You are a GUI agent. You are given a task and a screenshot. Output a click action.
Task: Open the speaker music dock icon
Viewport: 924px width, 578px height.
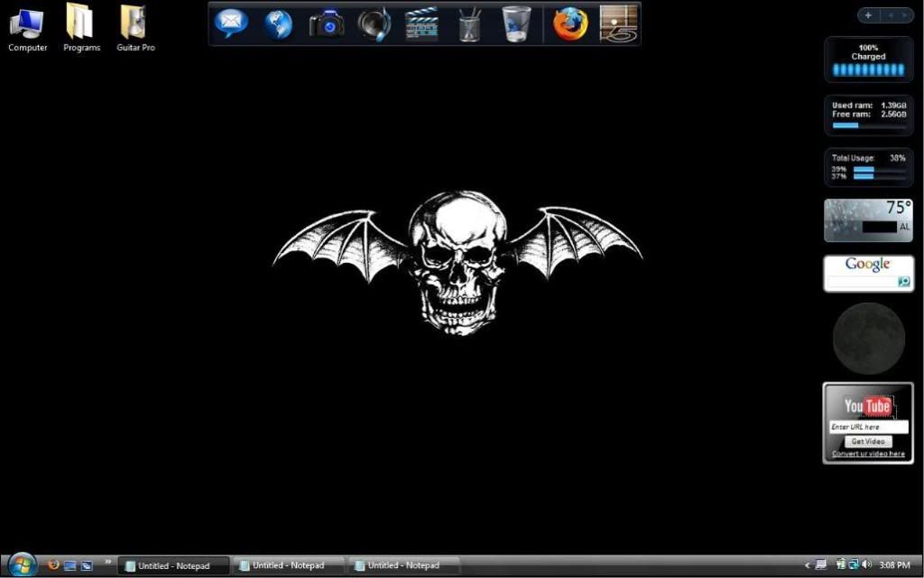pos(374,24)
